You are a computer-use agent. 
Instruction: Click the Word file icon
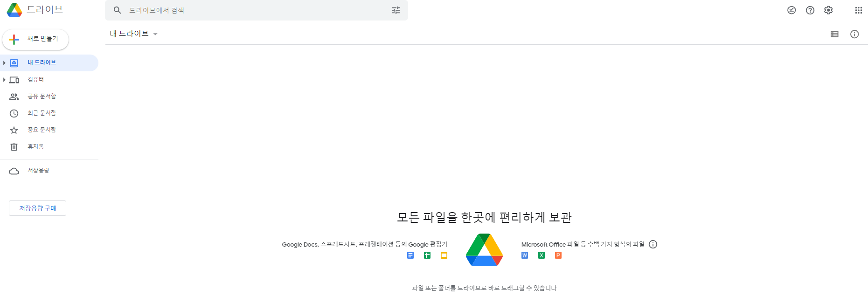(x=525, y=255)
